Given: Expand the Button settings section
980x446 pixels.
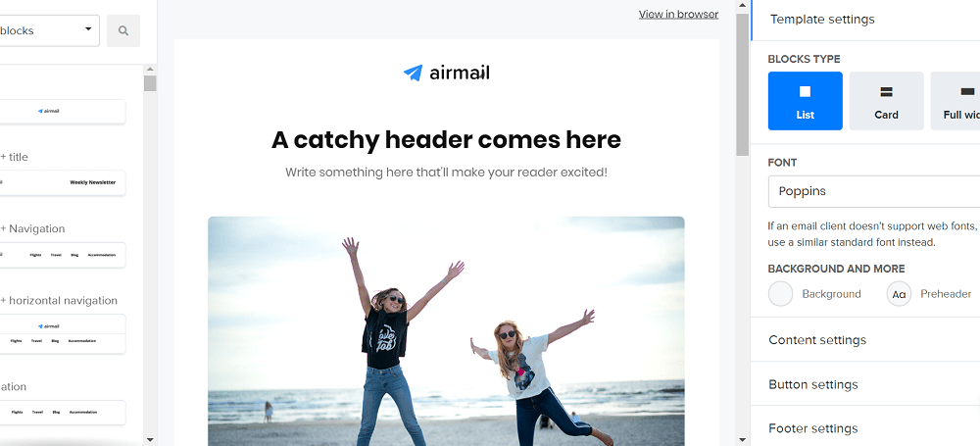Looking at the screenshot, I should (x=865, y=384).
